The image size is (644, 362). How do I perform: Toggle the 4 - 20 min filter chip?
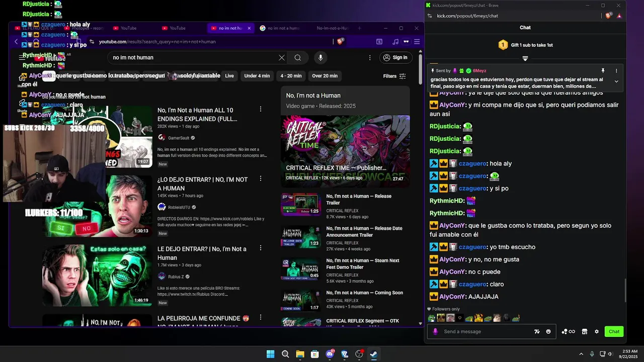tap(291, 76)
